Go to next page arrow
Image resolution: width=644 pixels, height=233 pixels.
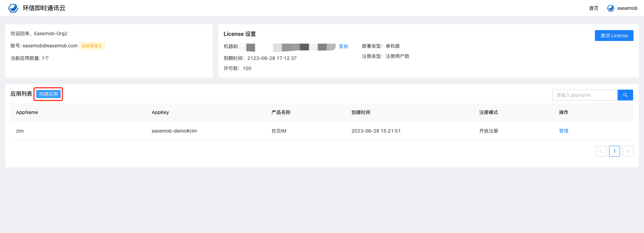628,151
